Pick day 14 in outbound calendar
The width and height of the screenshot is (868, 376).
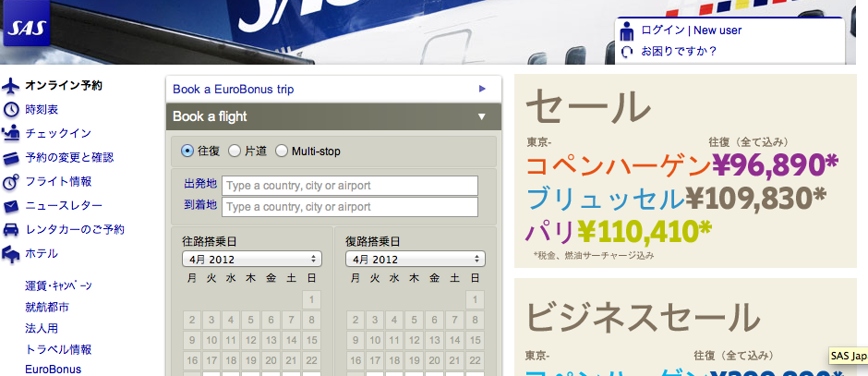pyautogui.click(x=291, y=340)
